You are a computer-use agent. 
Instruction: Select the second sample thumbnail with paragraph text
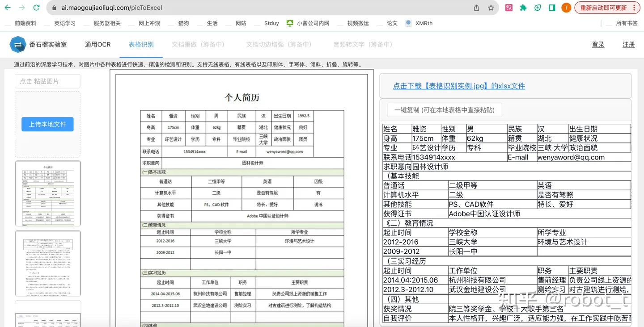point(48,264)
